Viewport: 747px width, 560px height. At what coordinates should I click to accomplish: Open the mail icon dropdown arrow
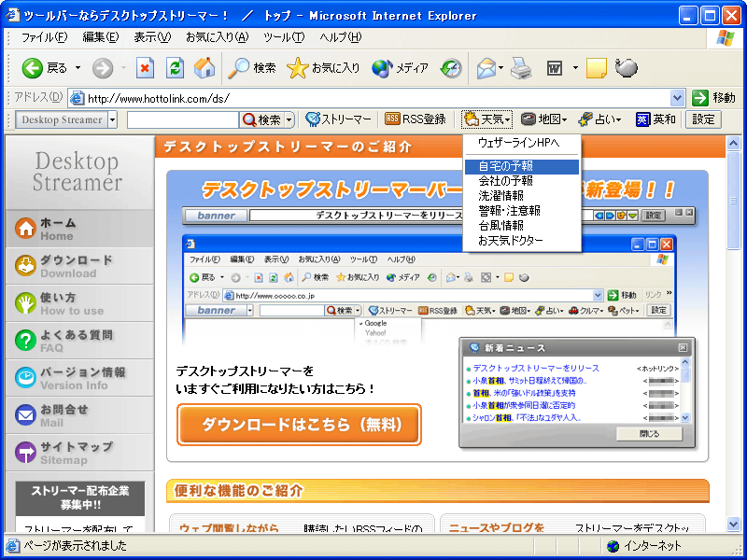(500, 68)
